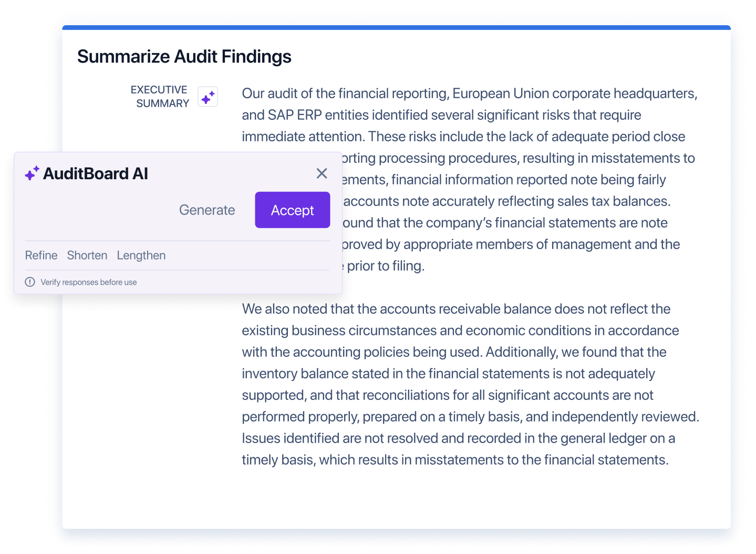Click the AI sparkles icon beside Executive Summary
Screen dimensions: 756x554
(207, 96)
